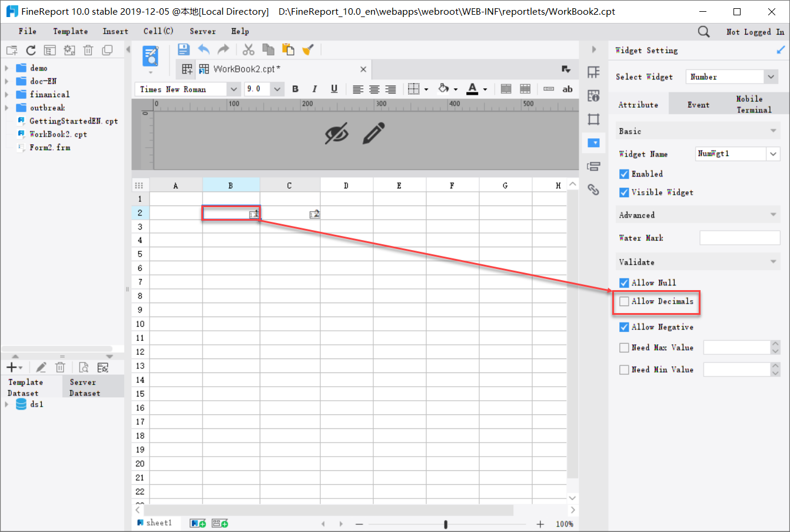790x532 pixels.
Task: Click the add form sheet icon
Action: point(220,523)
